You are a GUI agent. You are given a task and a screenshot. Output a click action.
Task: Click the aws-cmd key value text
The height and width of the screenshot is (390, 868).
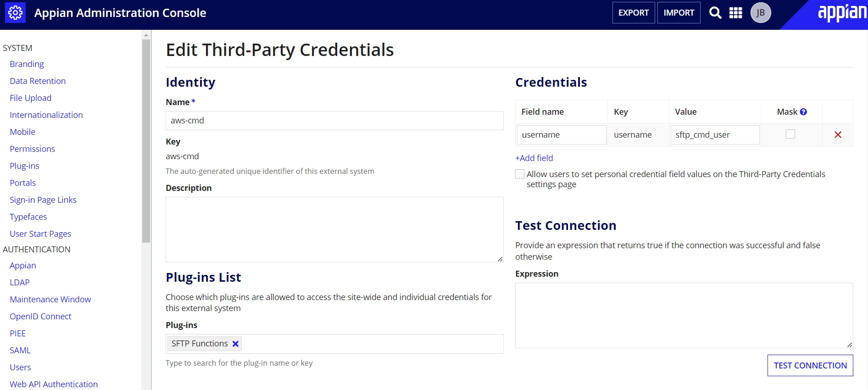coord(182,156)
